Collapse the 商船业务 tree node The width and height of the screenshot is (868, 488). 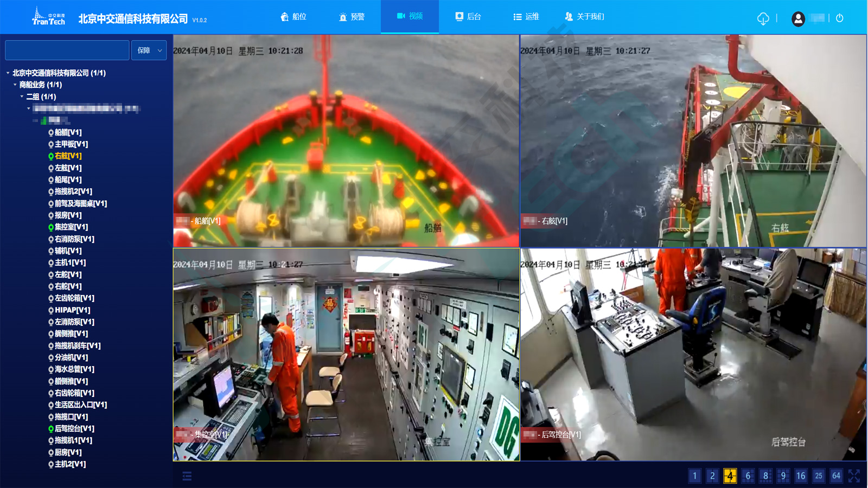coord(15,85)
